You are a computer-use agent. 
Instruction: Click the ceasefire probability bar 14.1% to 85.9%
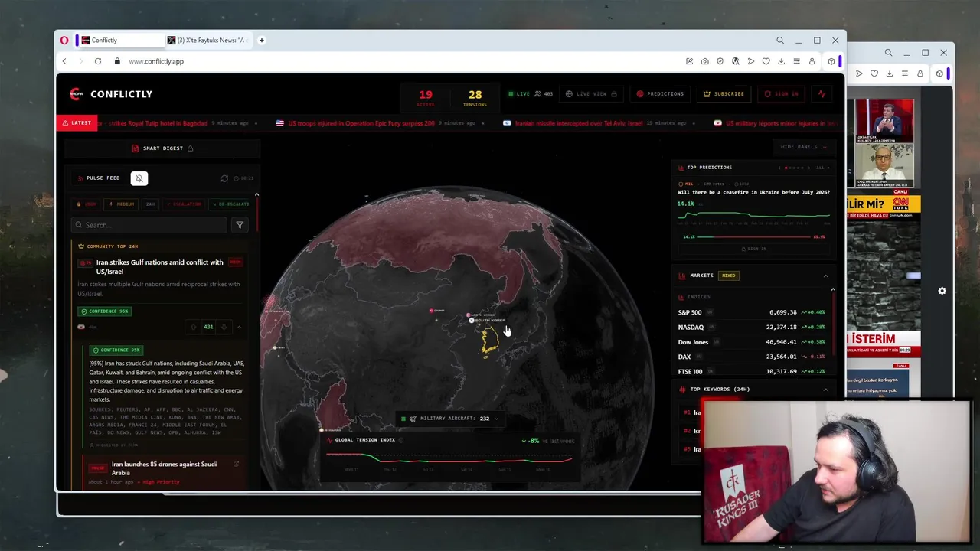click(x=753, y=236)
